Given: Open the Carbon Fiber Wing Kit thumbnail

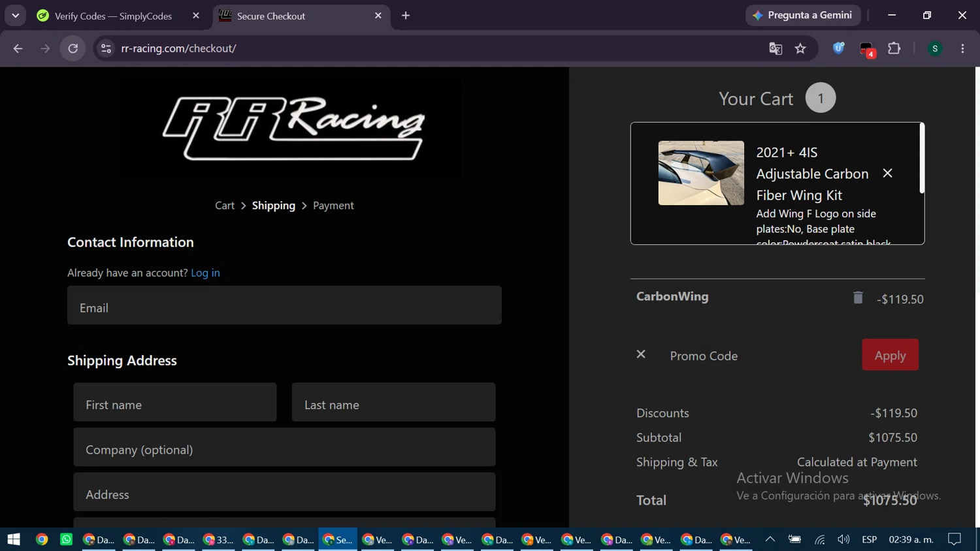Looking at the screenshot, I should 701,173.
